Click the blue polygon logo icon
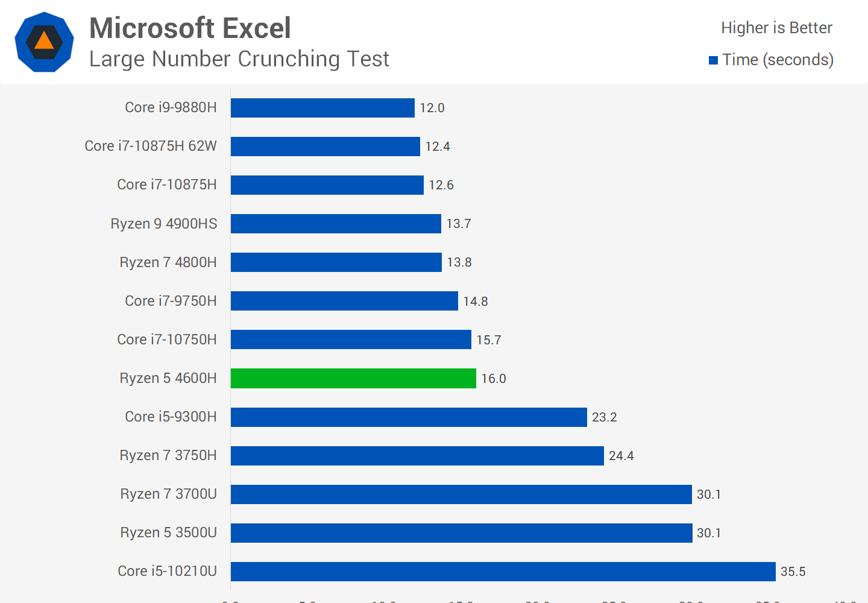The height and width of the screenshot is (603, 868). coord(44,42)
